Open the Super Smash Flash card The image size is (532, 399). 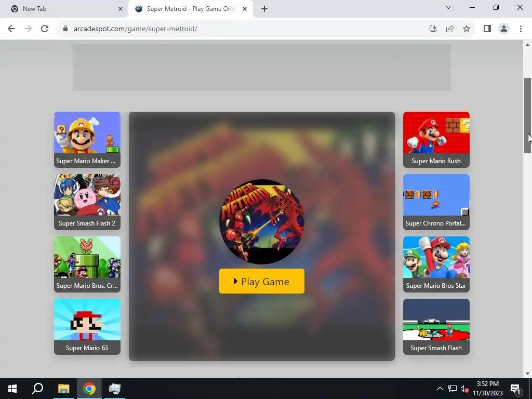pos(436,327)
